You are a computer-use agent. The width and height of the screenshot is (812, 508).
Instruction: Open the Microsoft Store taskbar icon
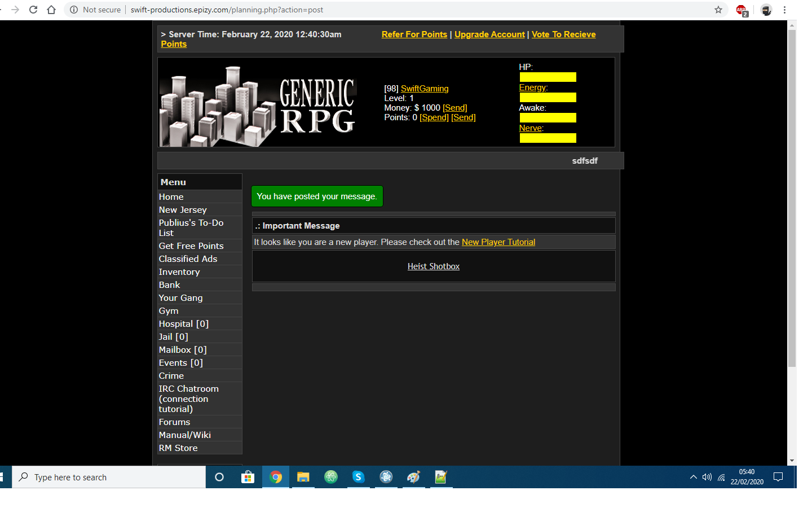(x=248, y=477)
